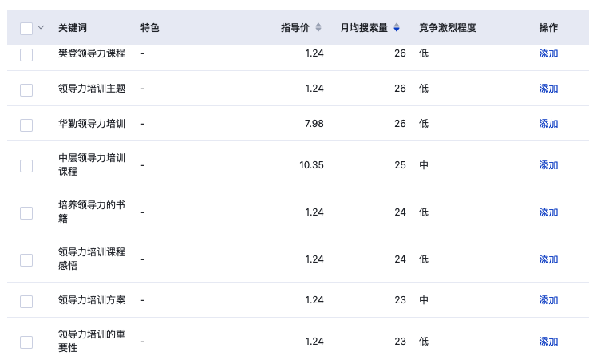Viewport: 589px width, 364px height.
Task: Check the 领导力培训方案 checkbox
Action: 26,301
